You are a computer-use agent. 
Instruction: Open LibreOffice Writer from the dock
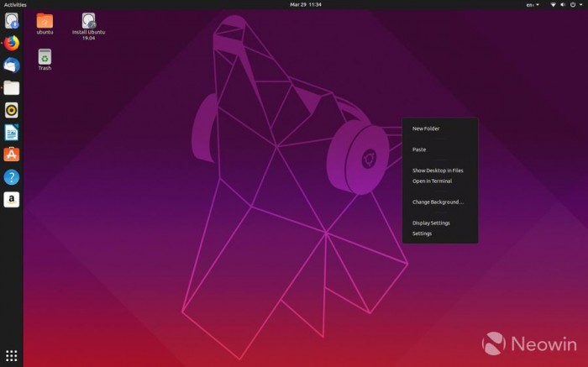(x=11, y=133)
